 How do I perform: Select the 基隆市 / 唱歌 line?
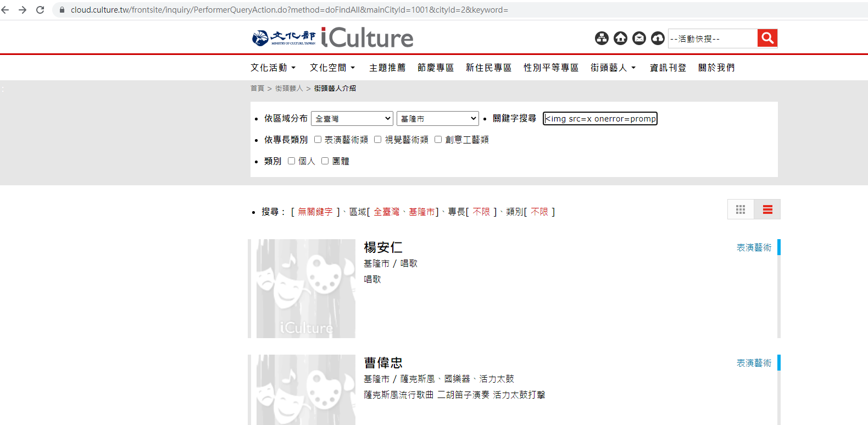[x=391, y=264]
